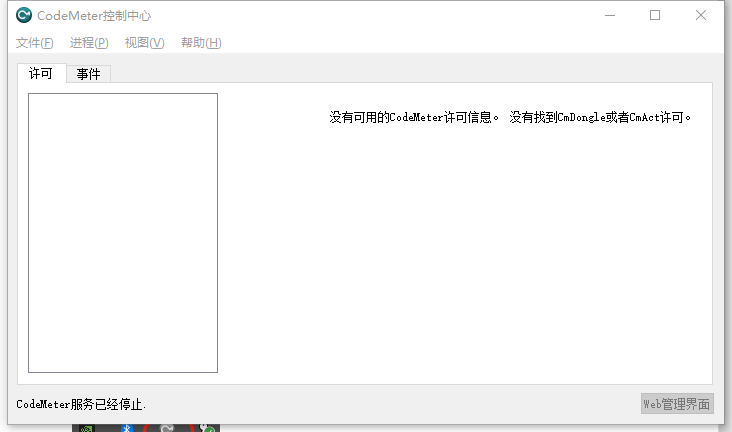Viewport: 732px width, 432px height.
Task: Click the 没有可用的CodeMeter许可信息 message text
Action: (414, 117)
